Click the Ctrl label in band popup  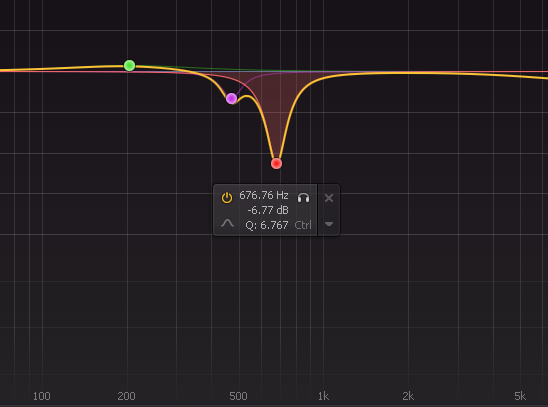pyautogui.click(x=303, y=225)
